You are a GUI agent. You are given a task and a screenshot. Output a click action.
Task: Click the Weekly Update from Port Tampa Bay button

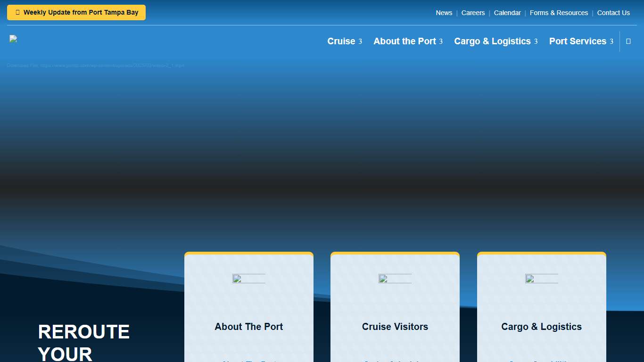(x=76, y=13)
